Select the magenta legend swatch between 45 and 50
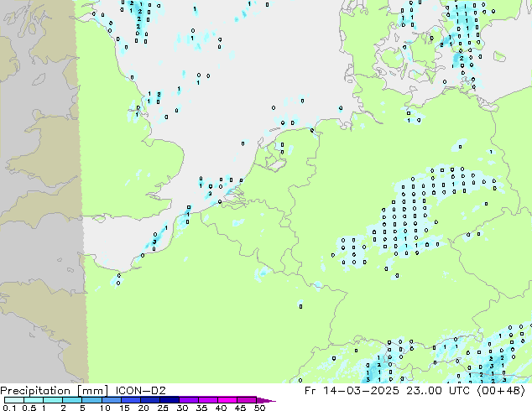Viewport: 532px width, 411px height. coord(247,400)
